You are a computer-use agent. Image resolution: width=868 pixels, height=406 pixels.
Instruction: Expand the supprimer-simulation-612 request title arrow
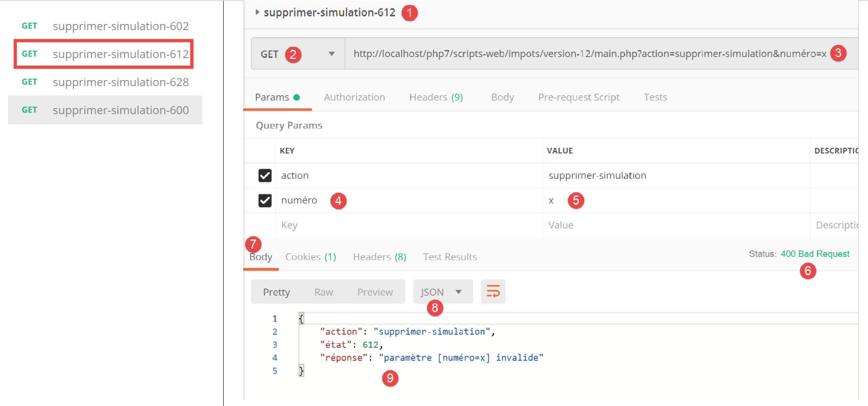coord(257,12)
